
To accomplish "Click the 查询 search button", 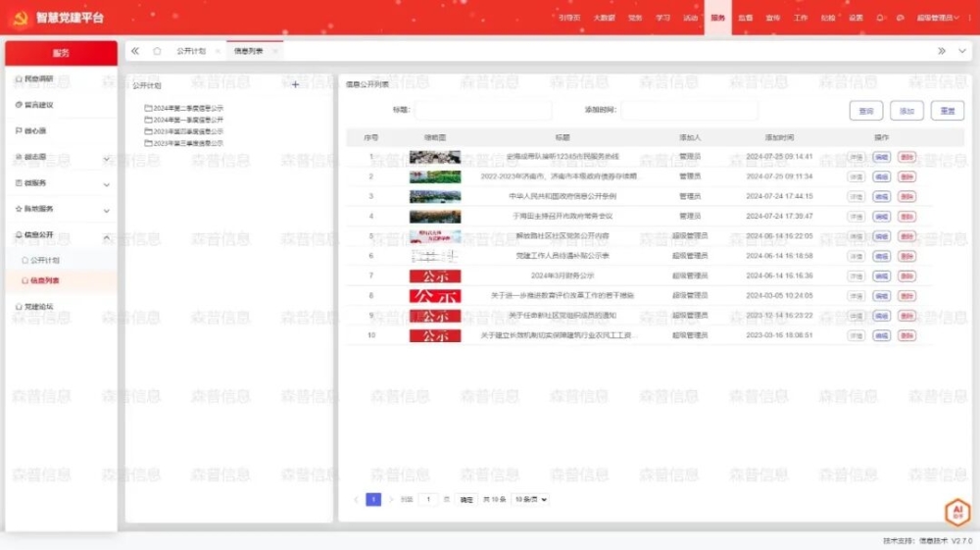I will (866, 112).
